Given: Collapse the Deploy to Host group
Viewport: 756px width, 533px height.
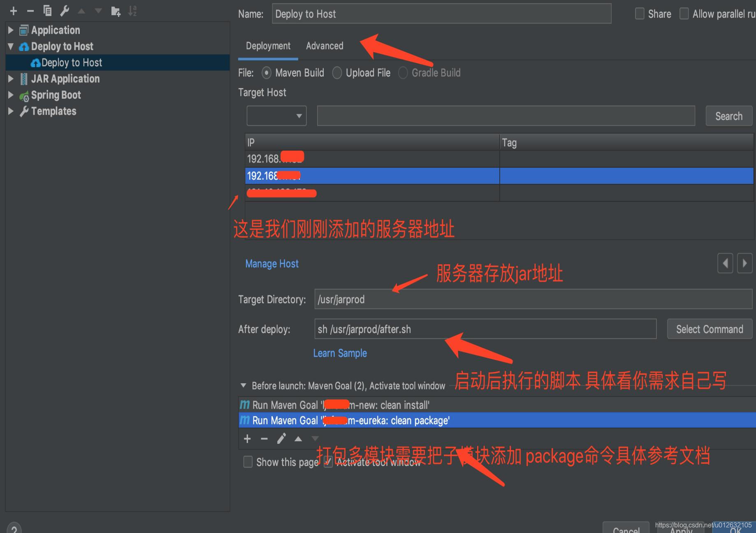Looking at the screenshot, I should (x=11, y=46).
